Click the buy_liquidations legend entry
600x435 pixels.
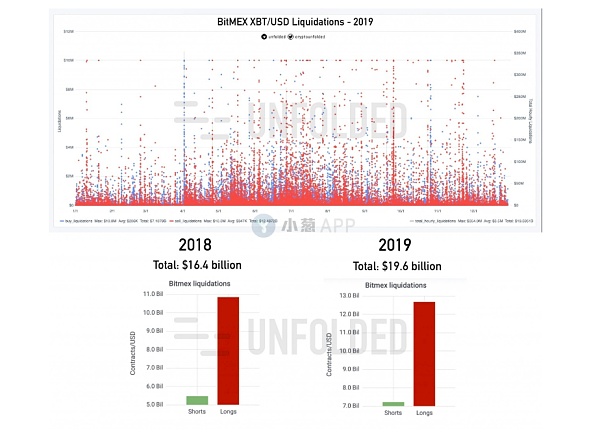tap(114, 221)
